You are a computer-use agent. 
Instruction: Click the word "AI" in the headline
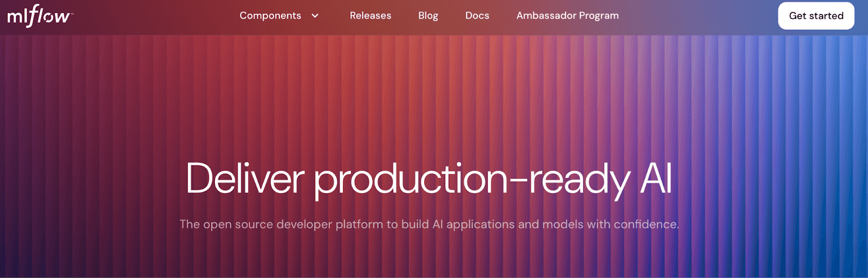coord(656,179)
